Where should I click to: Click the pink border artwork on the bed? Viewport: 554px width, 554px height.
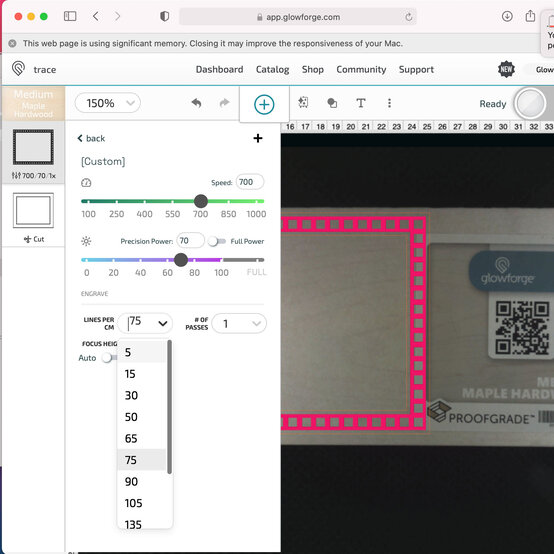pyautogui.click(x=418, y=323)
